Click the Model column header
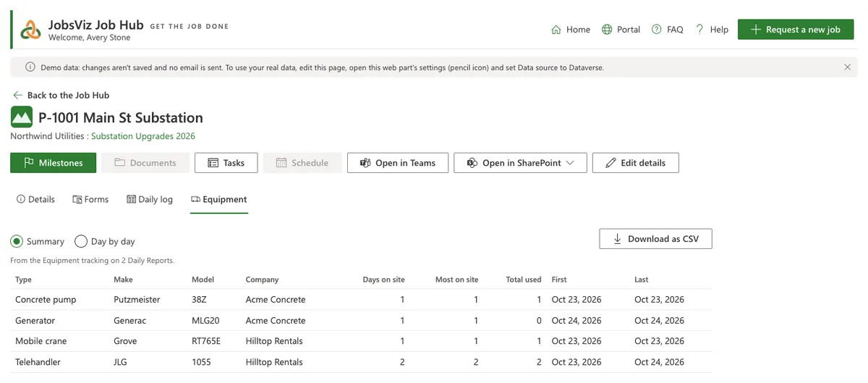This screenshot has width=868, height=383. tap(203, 279)
